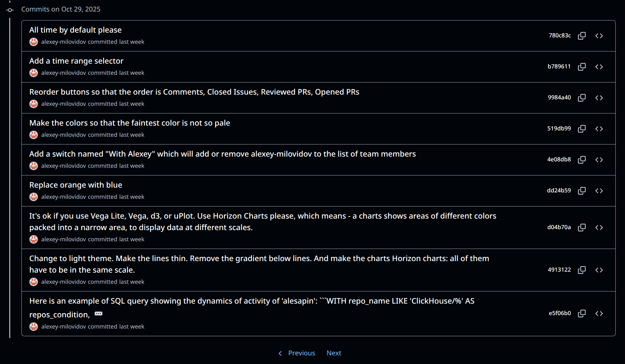
Task: Browse repository at commit 4913122
Action: [599, 270]
